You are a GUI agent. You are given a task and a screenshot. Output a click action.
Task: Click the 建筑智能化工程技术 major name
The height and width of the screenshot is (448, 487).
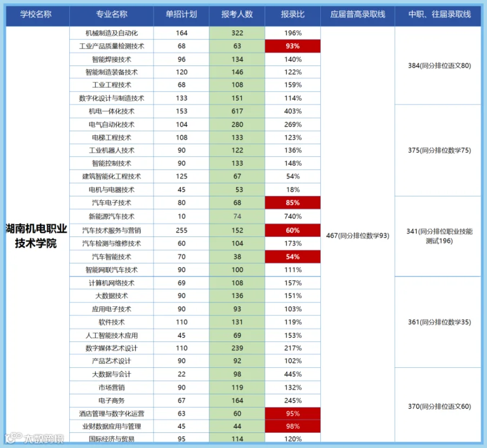(x=111, y=176)
